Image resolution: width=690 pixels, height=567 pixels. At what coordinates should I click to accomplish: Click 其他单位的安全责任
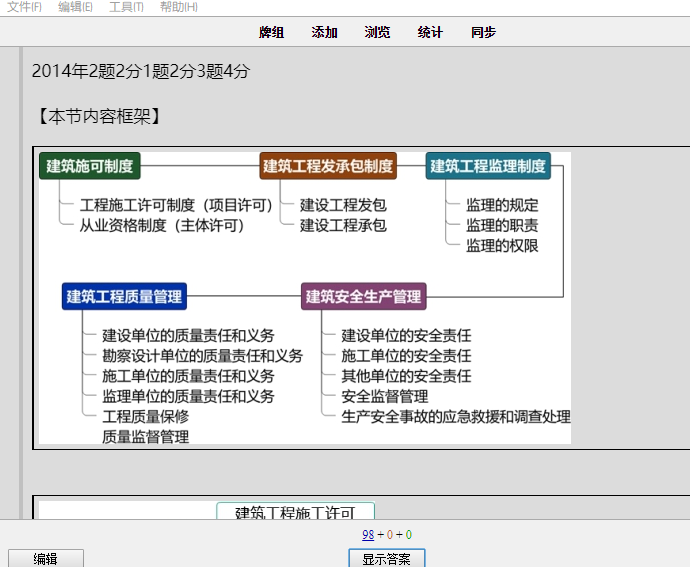tap(406, 376)
